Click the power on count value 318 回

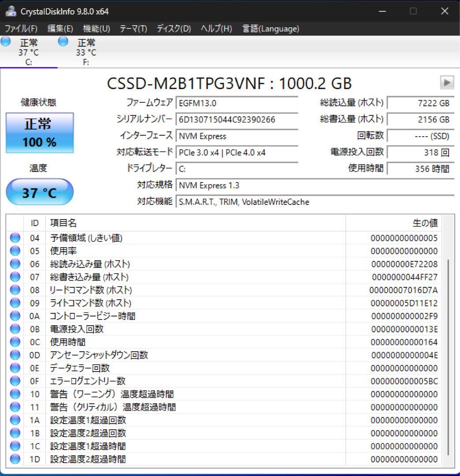tap(421, 152)
